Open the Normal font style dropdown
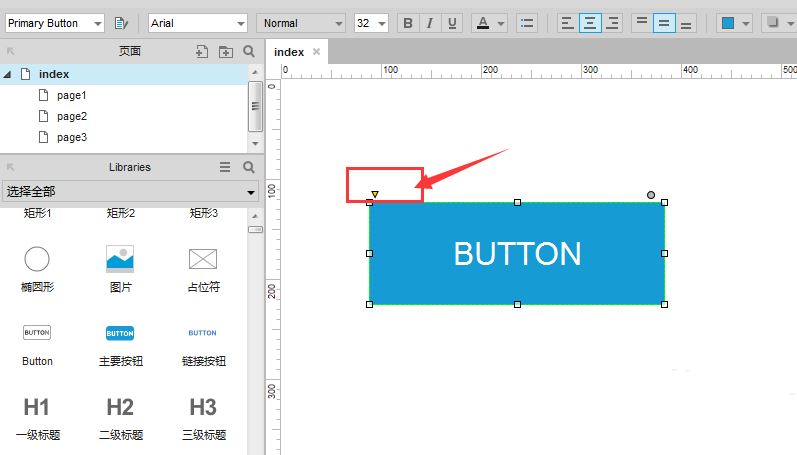Image resolution: width=797 pixels, height=455 pixels. 301,23
